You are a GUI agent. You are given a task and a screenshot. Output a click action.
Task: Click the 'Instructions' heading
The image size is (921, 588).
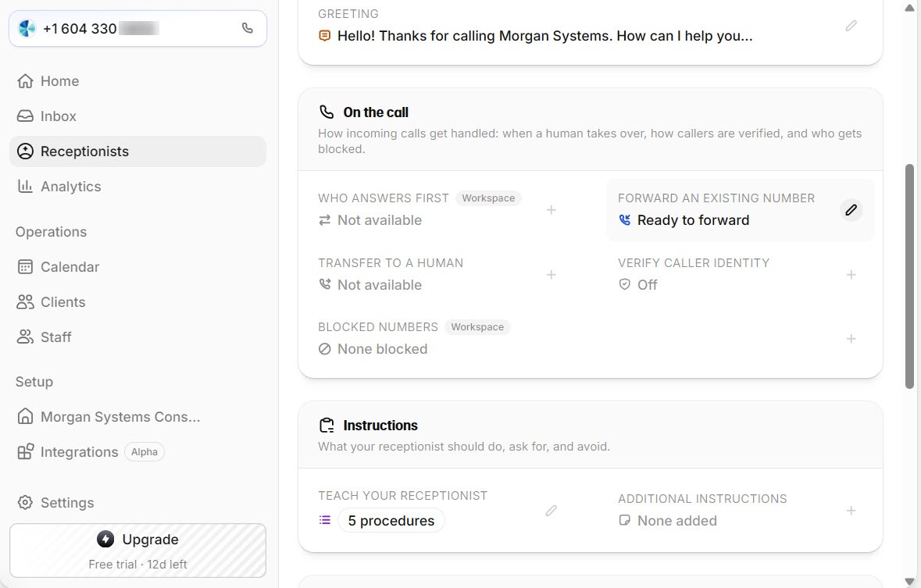[x=380, y=426]
